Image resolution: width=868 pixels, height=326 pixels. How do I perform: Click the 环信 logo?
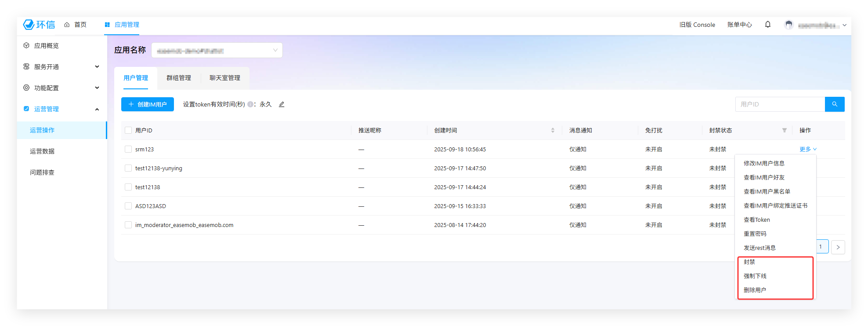[39, 25]
